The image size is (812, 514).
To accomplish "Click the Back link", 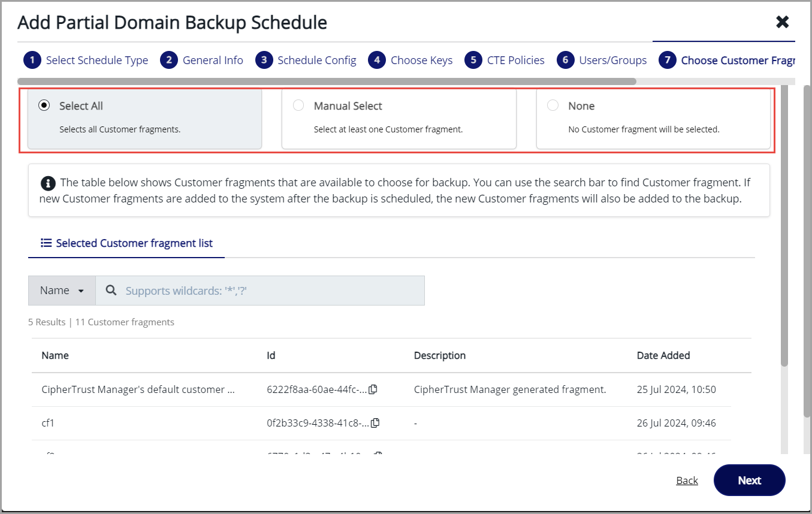I will [687, 480].
